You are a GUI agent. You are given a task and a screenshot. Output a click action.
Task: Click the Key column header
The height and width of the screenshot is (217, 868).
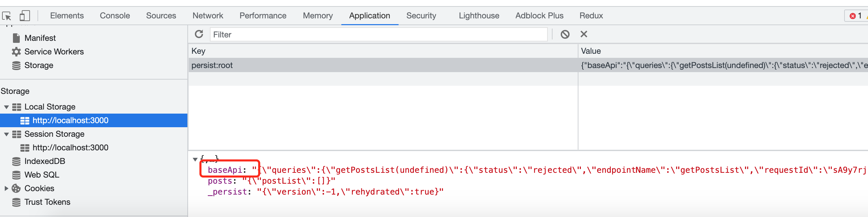click(x=383, y=51)
